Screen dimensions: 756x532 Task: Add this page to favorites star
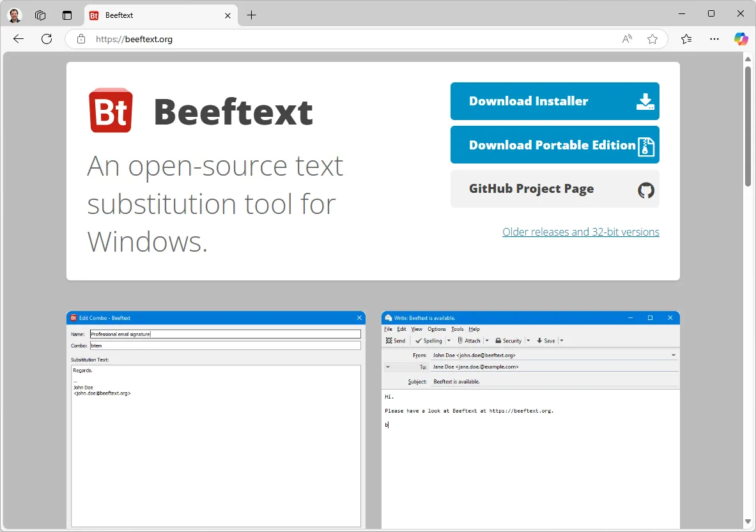pos(652,39)
